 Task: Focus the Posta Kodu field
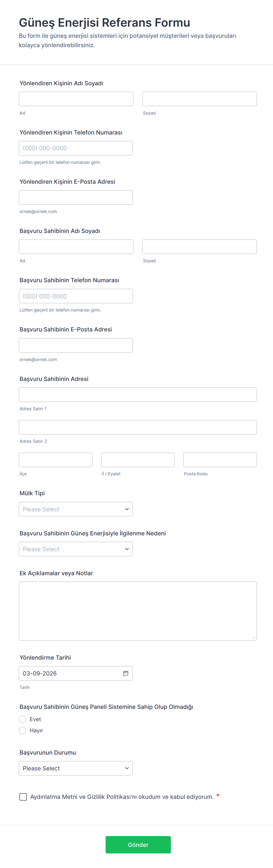[220, 459]
